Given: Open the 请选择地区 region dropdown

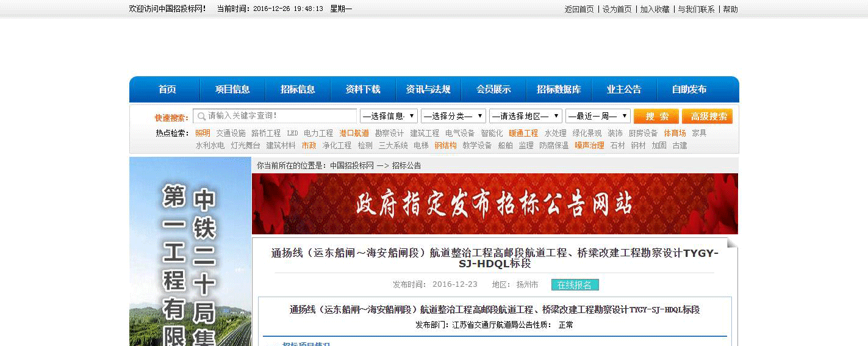Looking at the screenshot, I should pos(526,116).
